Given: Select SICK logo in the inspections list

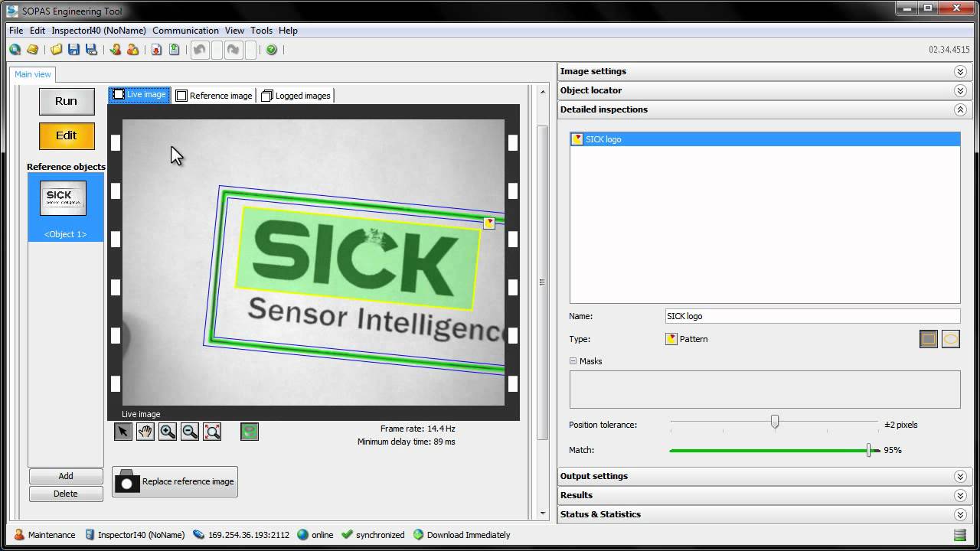Looking at the screenshot, I should pyautogui.click(x=765, y=139).
